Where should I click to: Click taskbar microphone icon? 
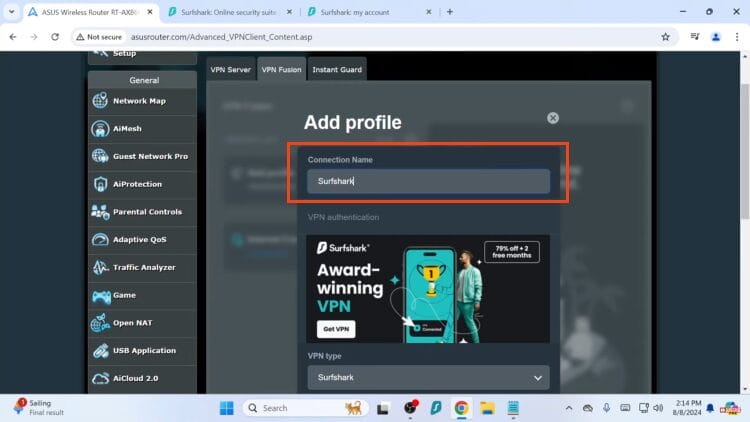606,408
